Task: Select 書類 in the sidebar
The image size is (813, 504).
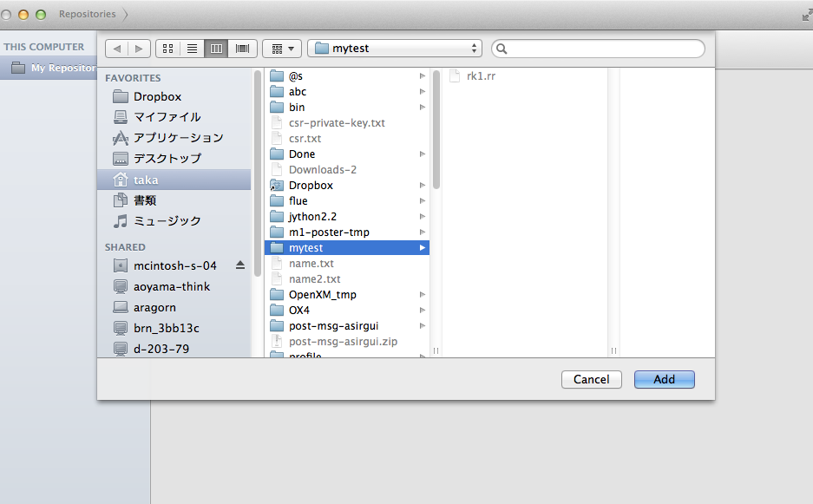Action: [174, 200]
